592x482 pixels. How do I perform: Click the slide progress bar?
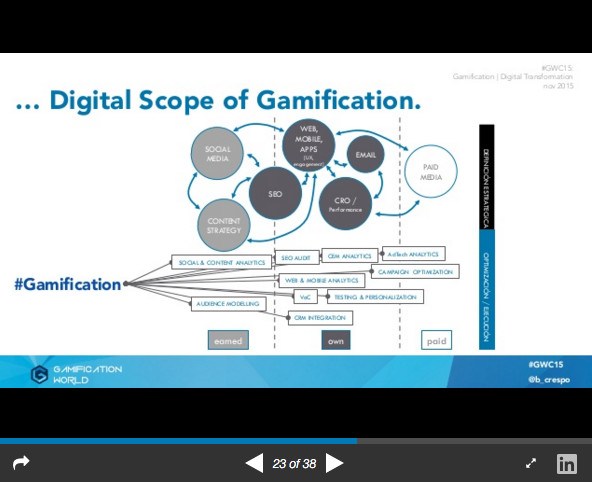pos(296,440)
